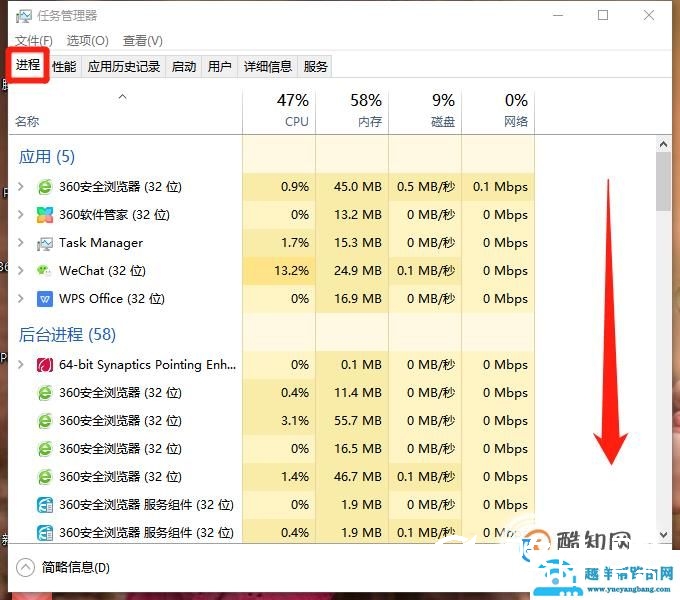Click icon of 服务组件 row with 0.4% CPU

click(x=45, y=533)
